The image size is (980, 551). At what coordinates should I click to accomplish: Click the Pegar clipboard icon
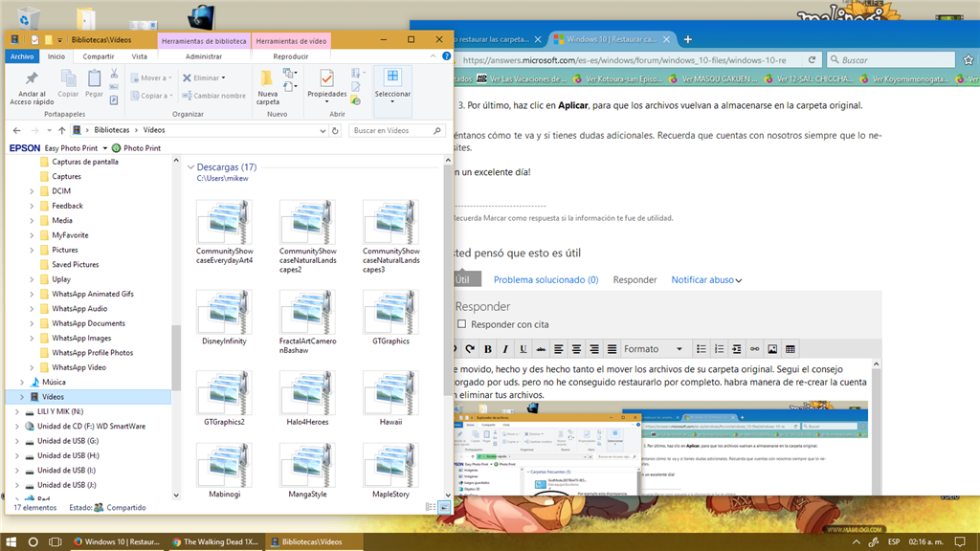(95, 83)
